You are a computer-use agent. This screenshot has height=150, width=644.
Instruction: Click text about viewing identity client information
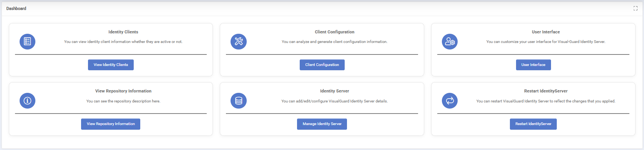pyautogui.click(x=123, y=42)
